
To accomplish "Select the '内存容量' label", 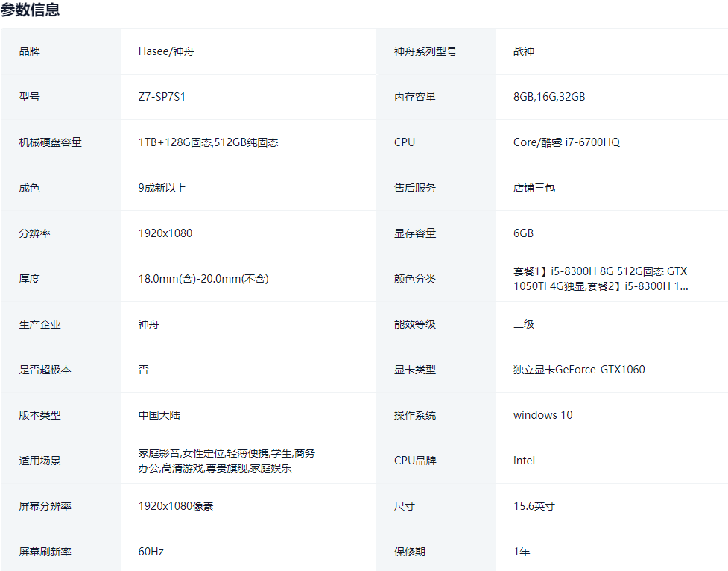I will 415,97.
